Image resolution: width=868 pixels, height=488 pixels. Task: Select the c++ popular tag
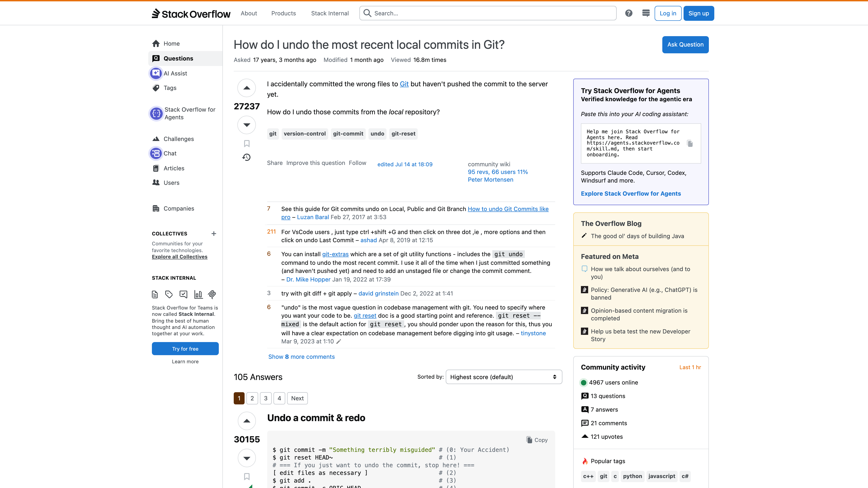point(588,476)
